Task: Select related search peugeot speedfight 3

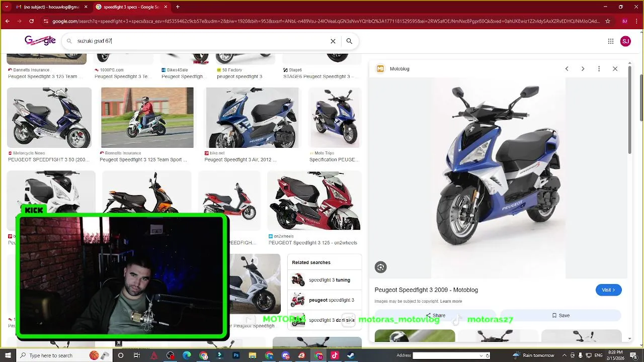Action: tap(325, 300)
